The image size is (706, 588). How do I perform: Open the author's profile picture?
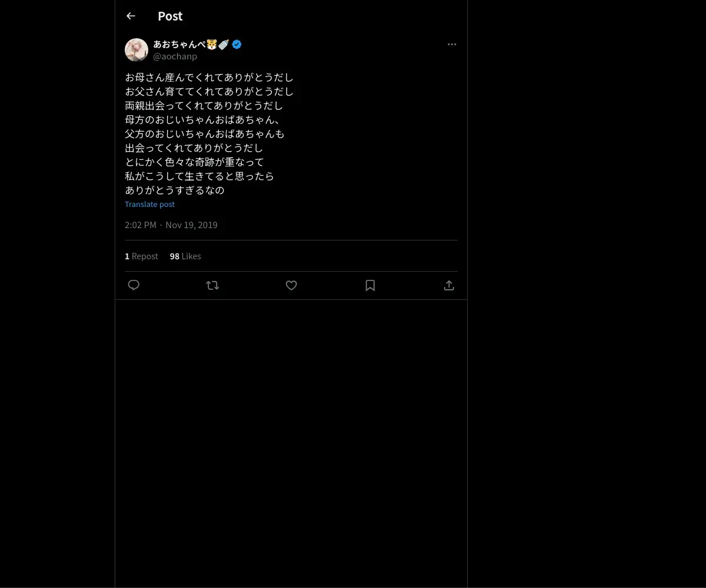136,50
